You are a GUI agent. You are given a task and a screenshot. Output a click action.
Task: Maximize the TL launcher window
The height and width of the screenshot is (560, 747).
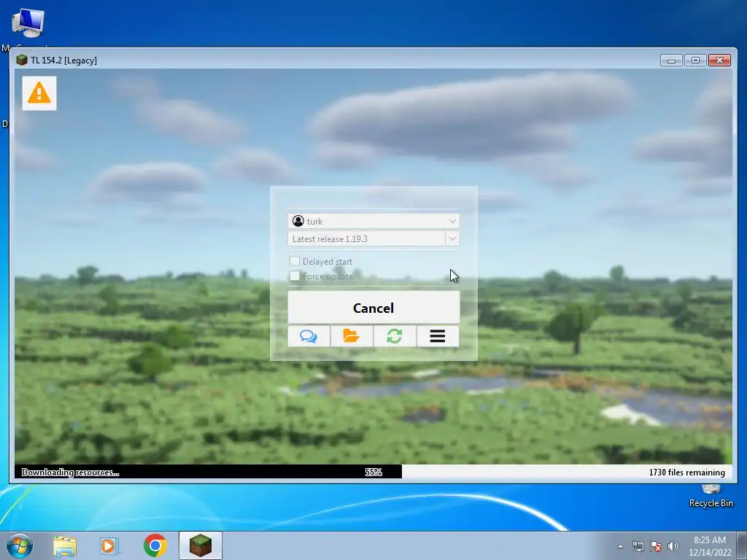click(x=695, y=61)
